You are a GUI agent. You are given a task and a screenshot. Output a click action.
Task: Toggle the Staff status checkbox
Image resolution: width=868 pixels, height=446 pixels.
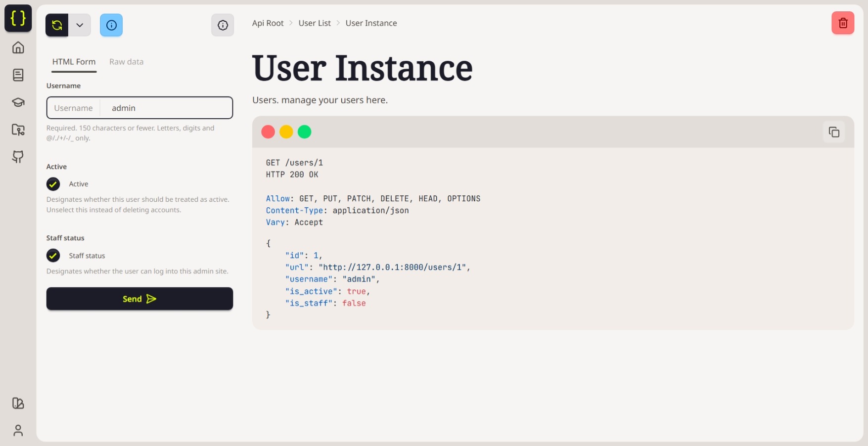(53, 256)
